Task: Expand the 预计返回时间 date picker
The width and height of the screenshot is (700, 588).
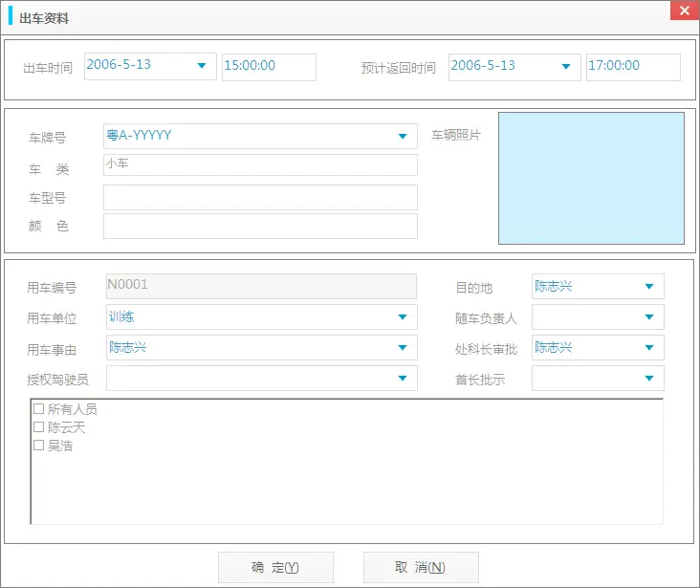Action: (x=566, y=66)
